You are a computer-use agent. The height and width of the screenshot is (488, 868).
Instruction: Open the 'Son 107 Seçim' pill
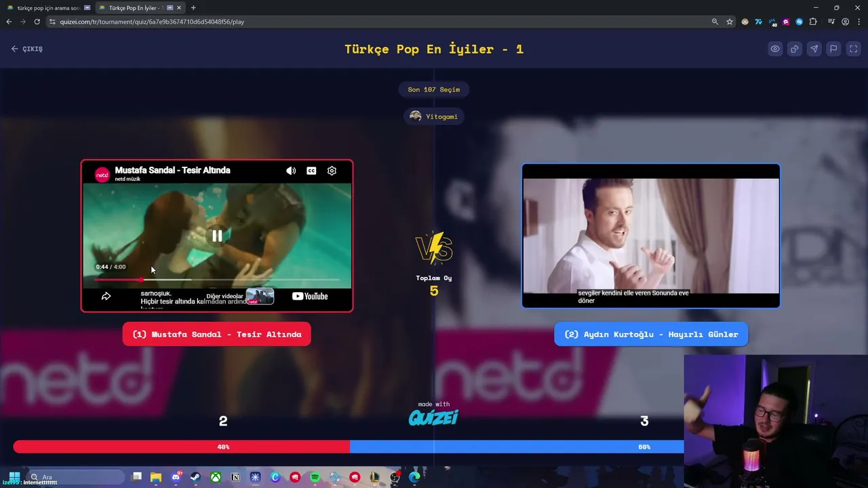tap(434, 89)
